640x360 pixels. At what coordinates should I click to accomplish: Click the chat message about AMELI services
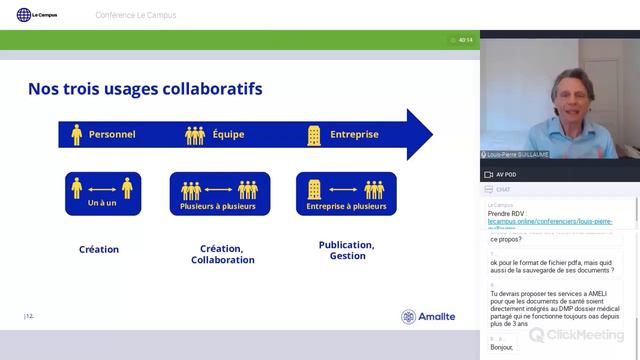(x=555, y=309)
